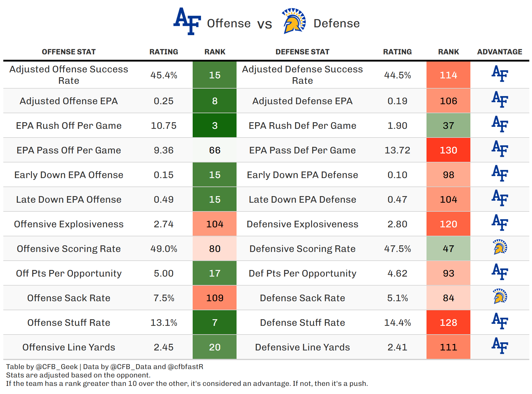
Task: Click the advantage logo in the Off Pts Per Opportunity row
Action: (500, 272)
